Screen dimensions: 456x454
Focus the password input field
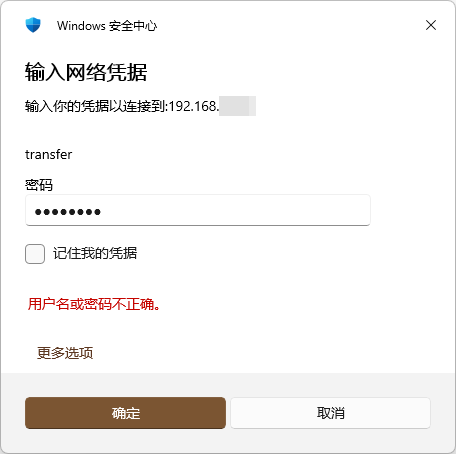(198, 210)
